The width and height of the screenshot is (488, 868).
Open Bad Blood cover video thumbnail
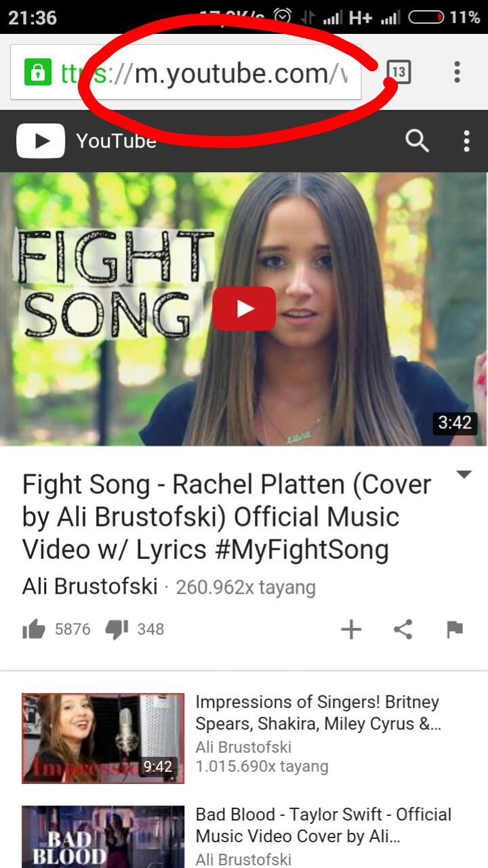tap(103, 837)
